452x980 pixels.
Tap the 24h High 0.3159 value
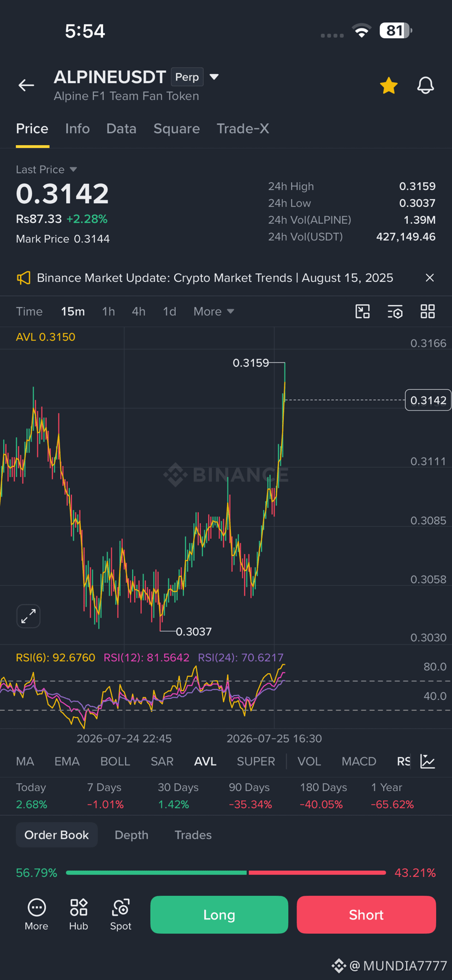(418, 187)
